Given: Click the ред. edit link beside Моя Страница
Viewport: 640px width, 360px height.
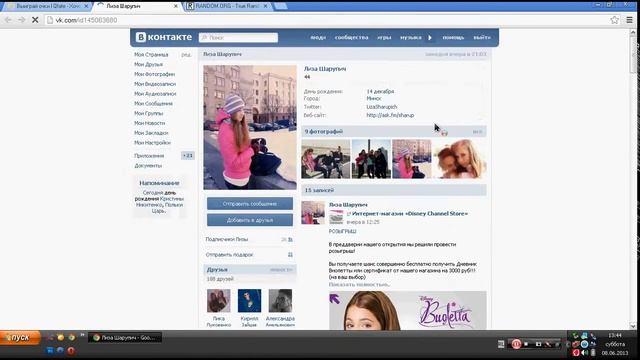Looking at the screenshot, I should [x=186, y=55].
